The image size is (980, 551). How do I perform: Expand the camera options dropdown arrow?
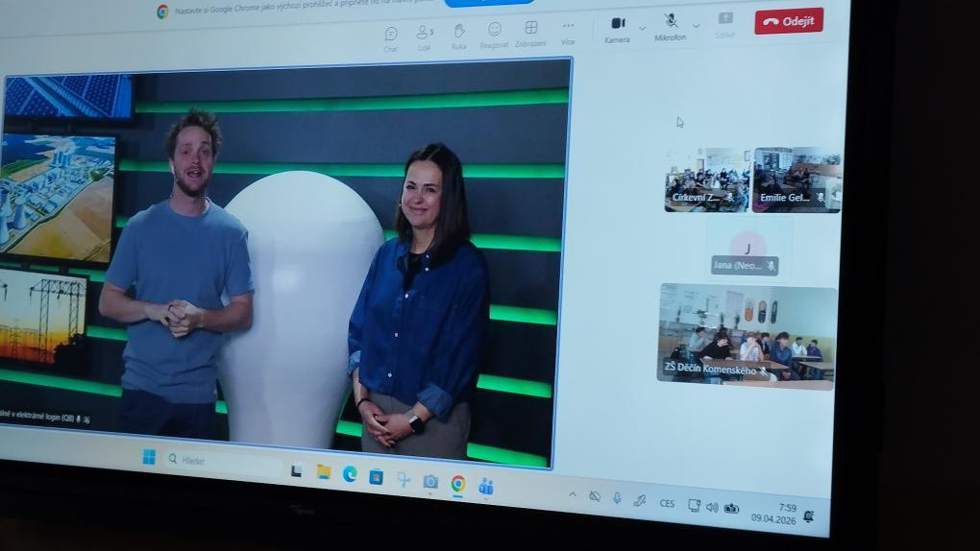(643, 28)
